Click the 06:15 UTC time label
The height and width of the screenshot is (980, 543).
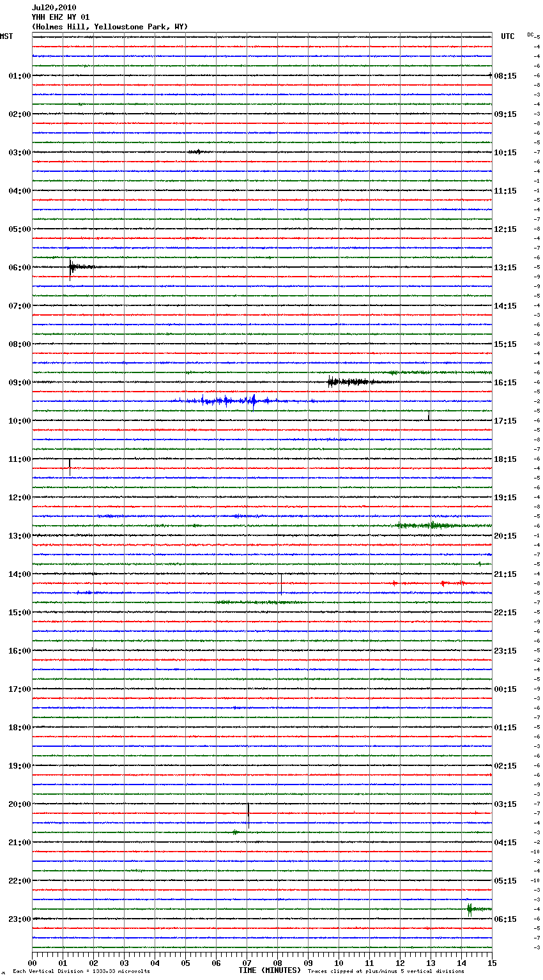coord(505,919)
